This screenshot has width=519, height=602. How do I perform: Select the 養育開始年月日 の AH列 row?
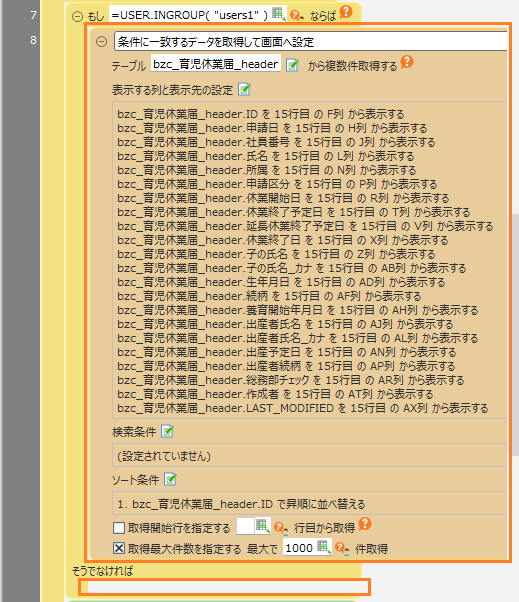click(298, 310)
